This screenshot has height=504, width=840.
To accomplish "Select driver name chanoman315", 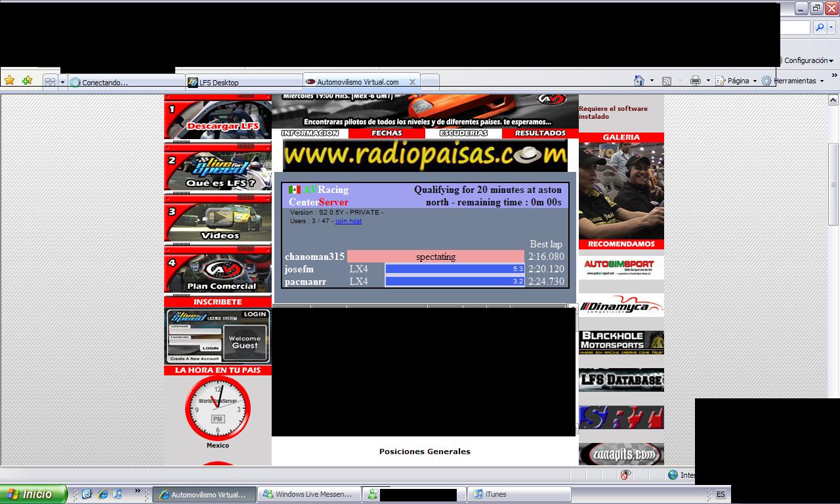I will [314, 257].
